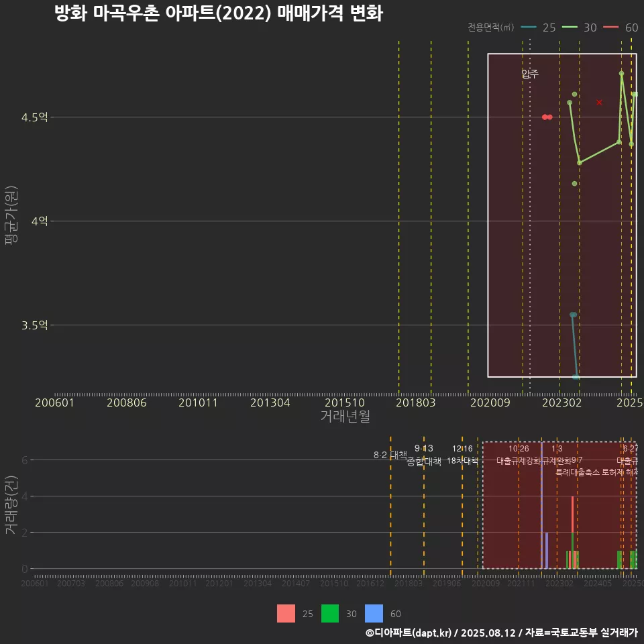
Task: Click the 거래량(건) axis title
Action: click(11, 505)
